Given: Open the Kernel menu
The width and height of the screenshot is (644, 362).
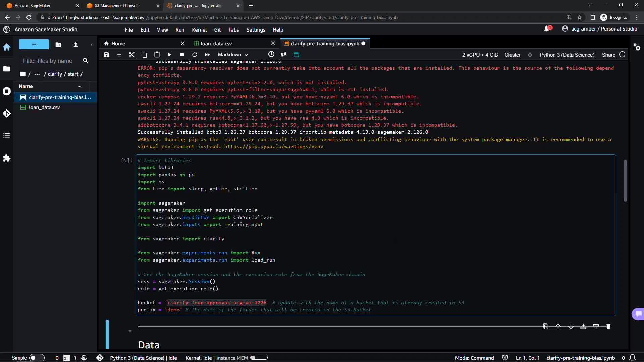Looking at the screenshot, I should click(x=199, y=30).
